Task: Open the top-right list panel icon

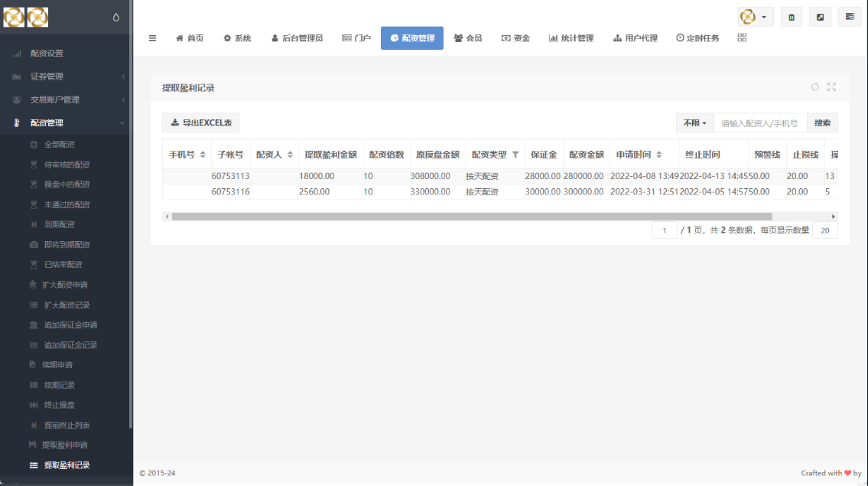Action: pyautogui.click(x=850, y=17)
